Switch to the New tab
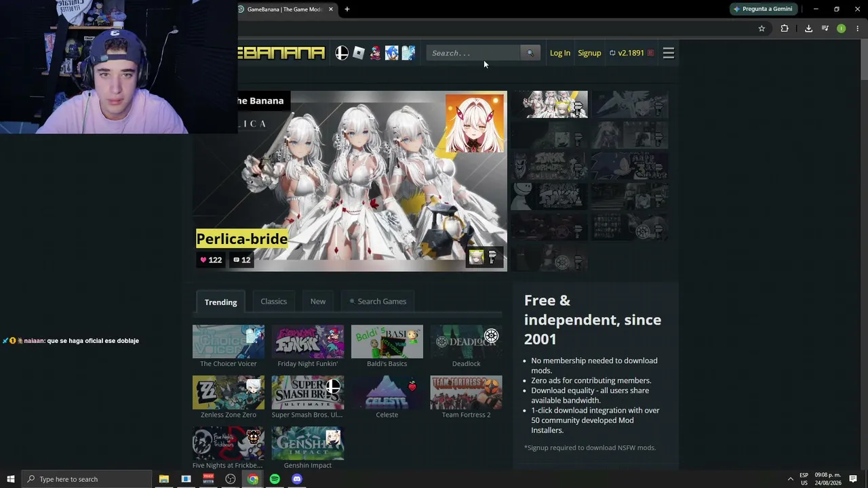Viewport: 868px width, 488px height. [x=318, y=302]
